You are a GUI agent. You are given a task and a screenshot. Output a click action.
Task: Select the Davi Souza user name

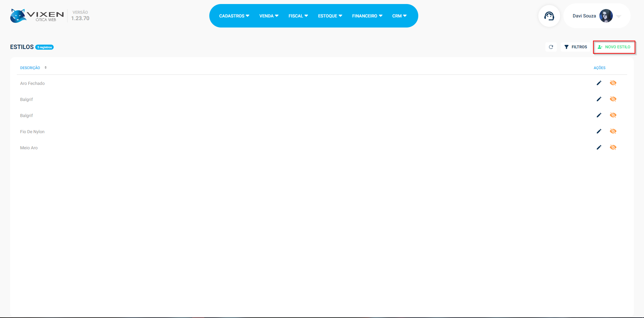pos(584,16)
